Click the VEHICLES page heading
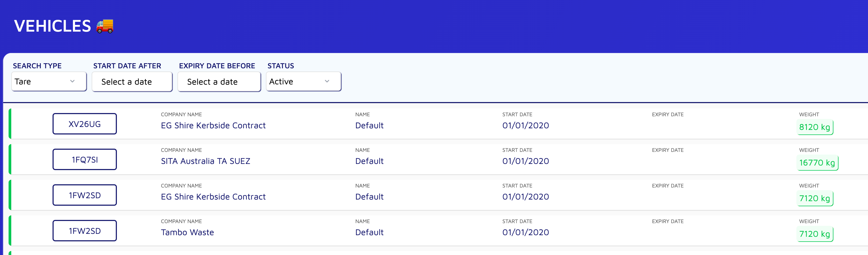Screen dimensions: 868x255 pyautogui.click(x=53, y=26)
